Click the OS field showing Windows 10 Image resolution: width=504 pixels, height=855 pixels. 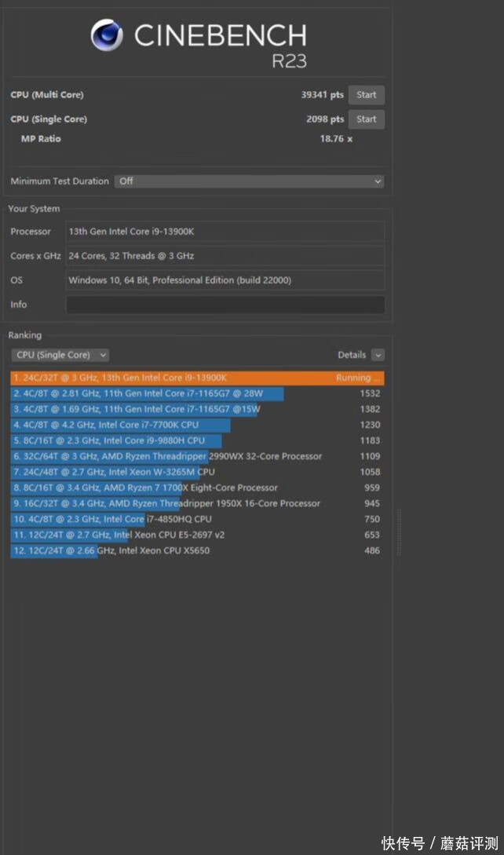(225, 280)
